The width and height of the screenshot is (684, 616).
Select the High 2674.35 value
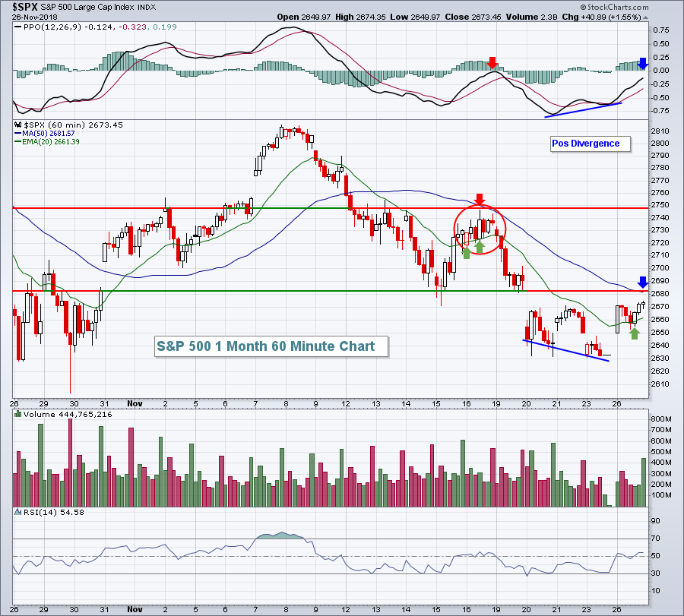coord(360,17)
